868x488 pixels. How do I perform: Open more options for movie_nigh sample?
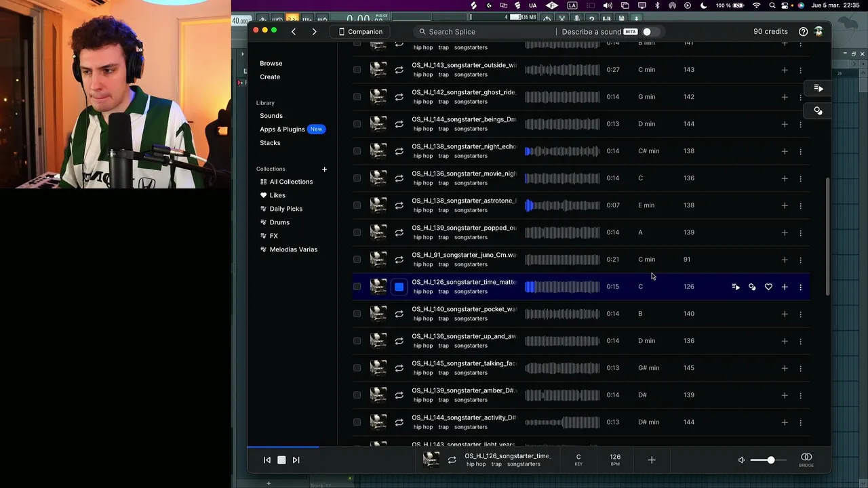tap(800, 178)
